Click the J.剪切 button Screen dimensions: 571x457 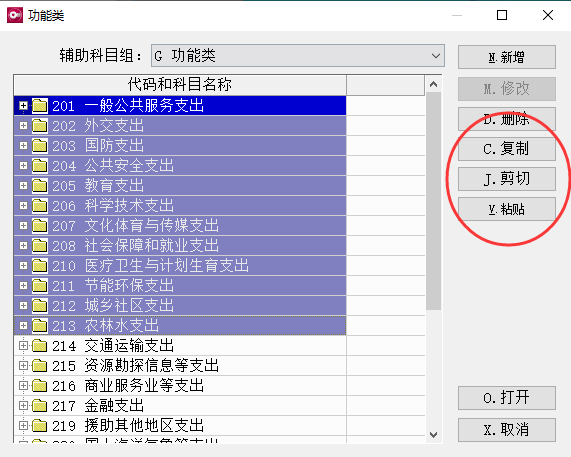[507, 179]
